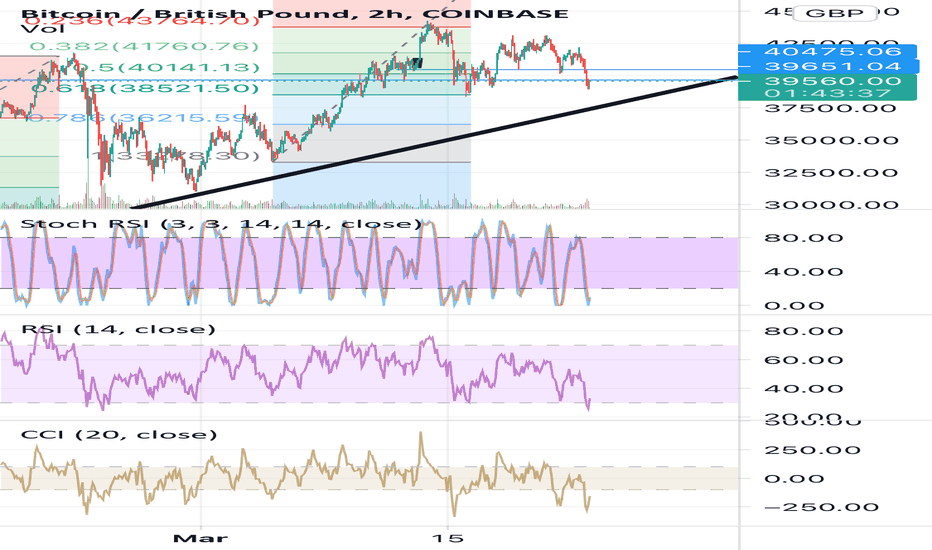Click the 35000.00 price axis label

click(831, 141)
